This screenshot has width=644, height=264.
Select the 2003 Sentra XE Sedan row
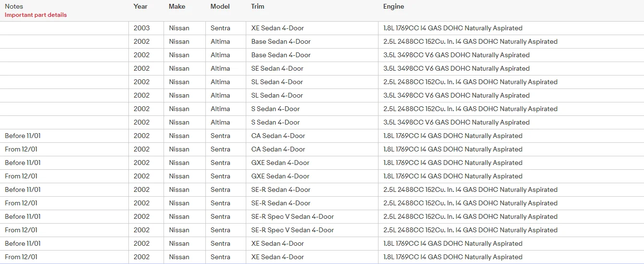[322, 28]
